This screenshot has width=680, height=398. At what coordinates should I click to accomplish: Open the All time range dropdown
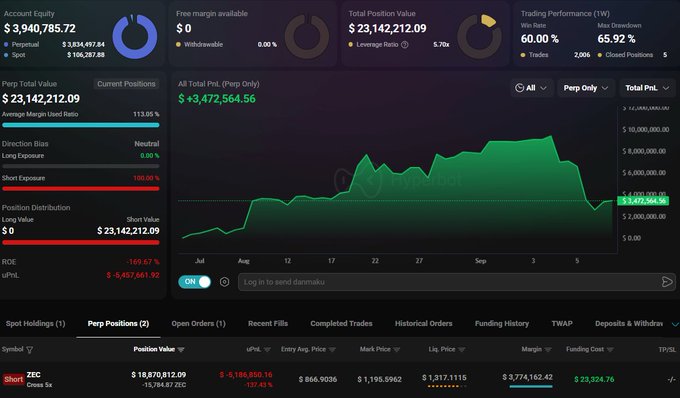tap(531, 88)
